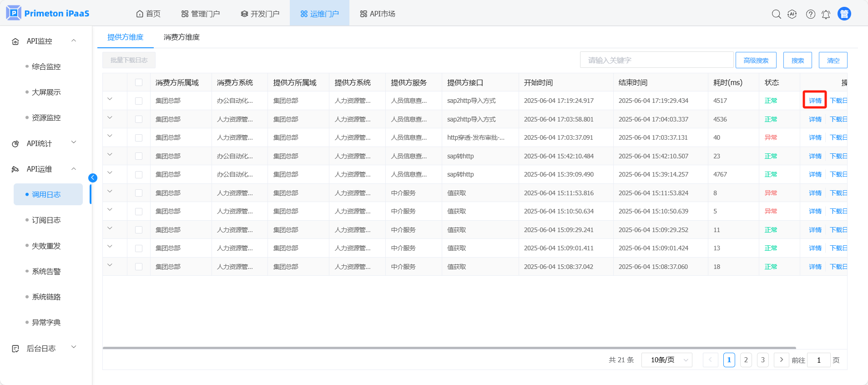Open the AI assistant icon
Image resolution: width=868 pixels, height=385 pixels.
pos(792,14)
